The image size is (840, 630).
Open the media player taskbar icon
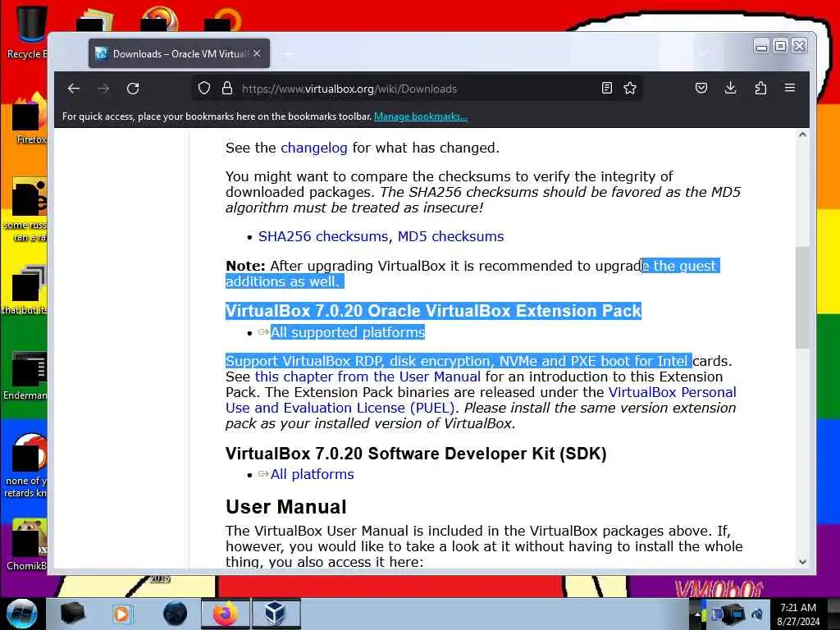[x=121, y=614]
